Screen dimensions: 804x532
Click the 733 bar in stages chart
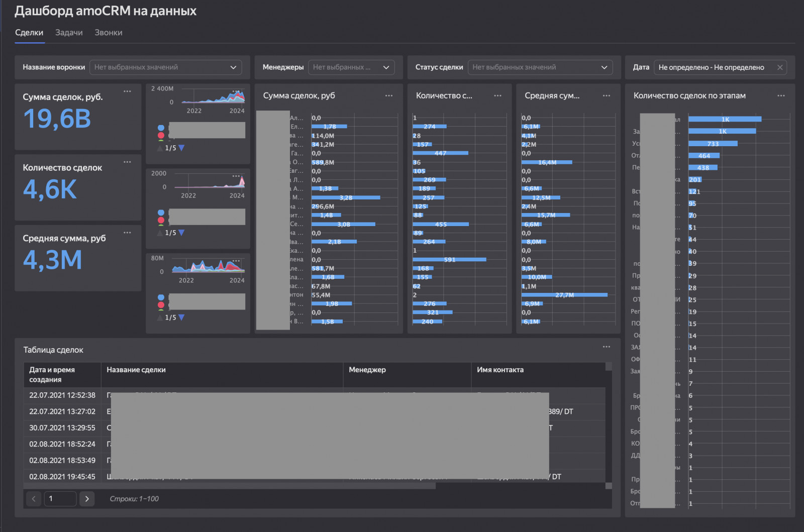click(713, 144)
